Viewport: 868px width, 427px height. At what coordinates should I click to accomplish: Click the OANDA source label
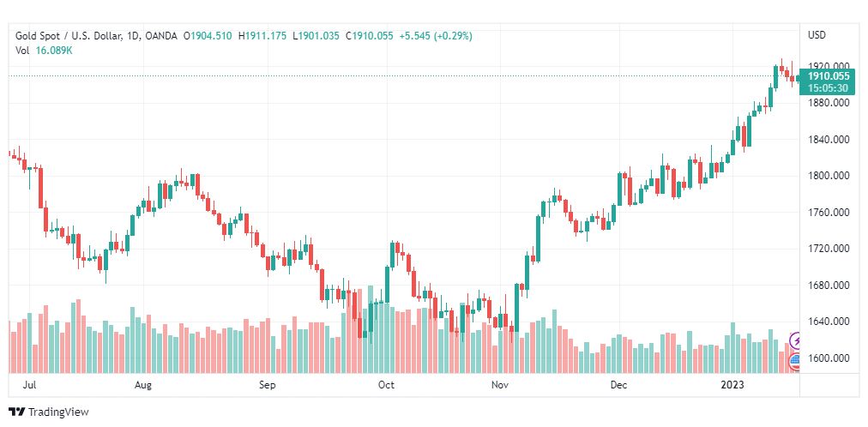click(x=159, y=36)
